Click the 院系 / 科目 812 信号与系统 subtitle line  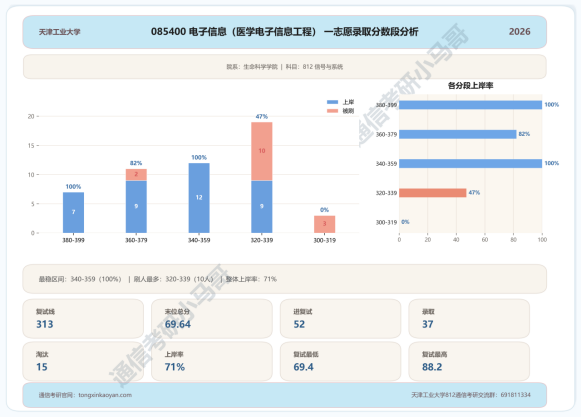click(285, 67)
